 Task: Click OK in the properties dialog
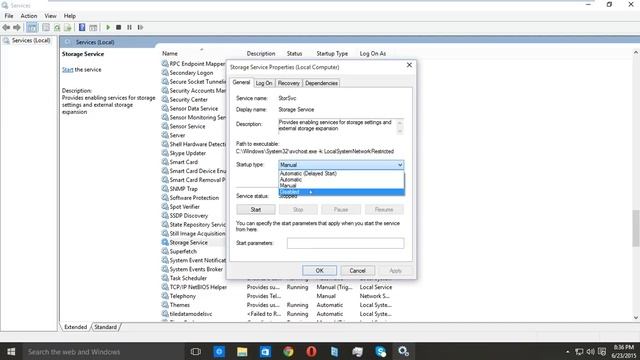pyautogui.click(x=319, y=271)
